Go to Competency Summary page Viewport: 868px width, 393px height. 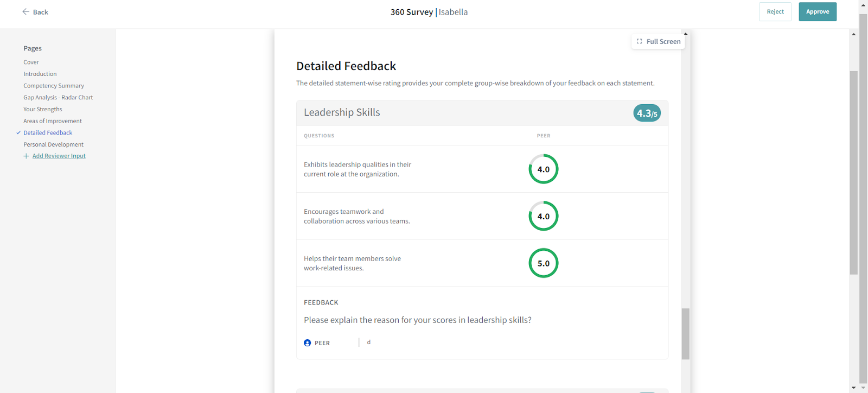(x=54, y=86)
